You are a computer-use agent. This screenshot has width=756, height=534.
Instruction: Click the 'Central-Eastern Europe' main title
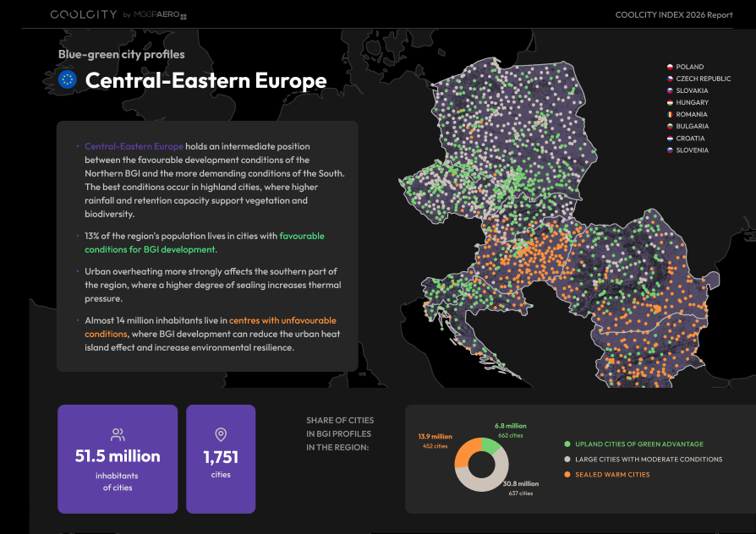205,80
